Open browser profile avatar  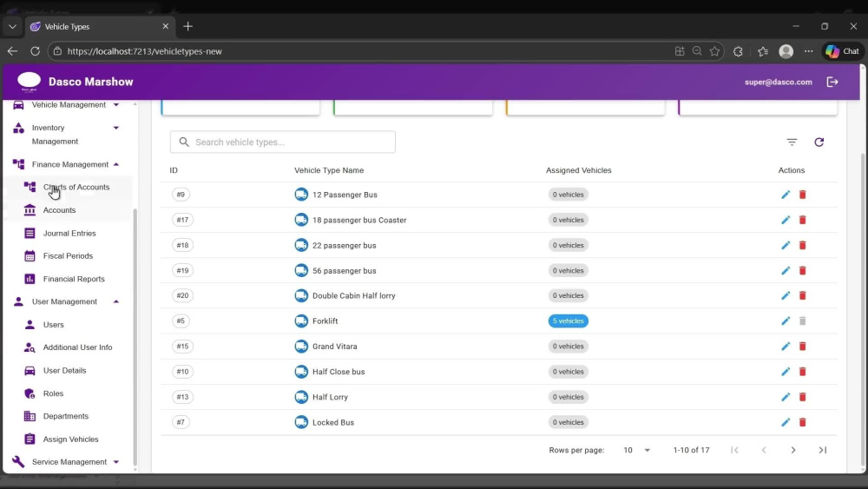tap(786, 51)
